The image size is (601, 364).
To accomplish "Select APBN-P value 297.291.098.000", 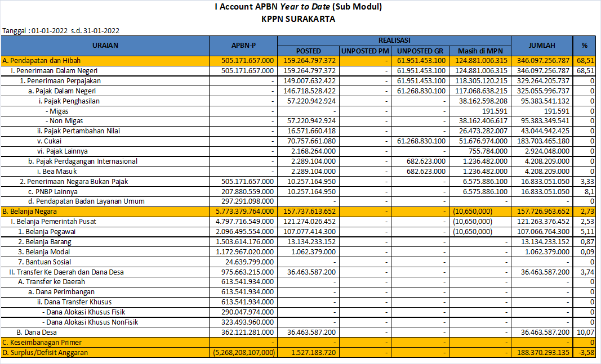I will (247, 201).
